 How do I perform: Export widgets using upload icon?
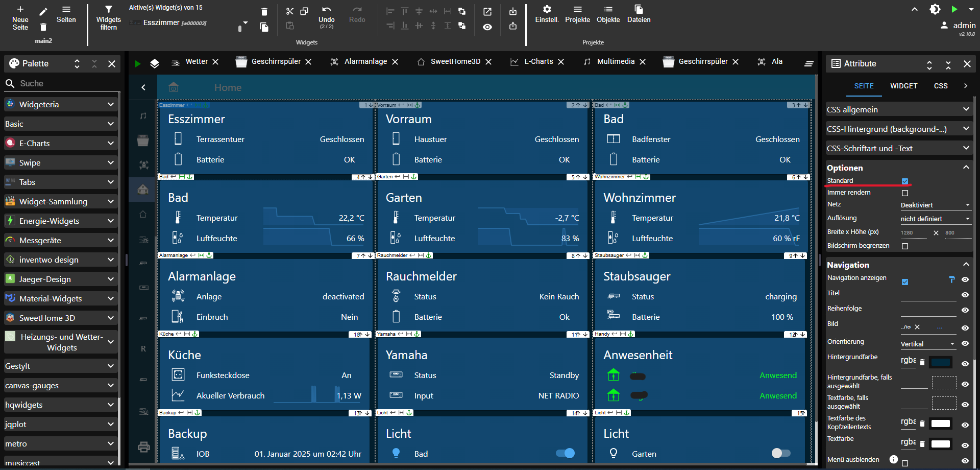pyautogui.click(x=513, y=26)
